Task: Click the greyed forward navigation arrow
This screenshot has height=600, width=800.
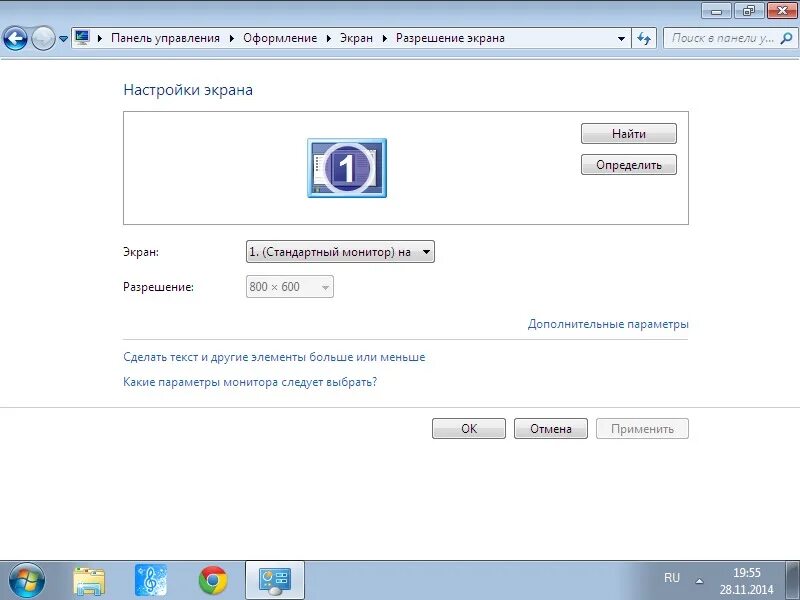Action: [x=43, y=38]
